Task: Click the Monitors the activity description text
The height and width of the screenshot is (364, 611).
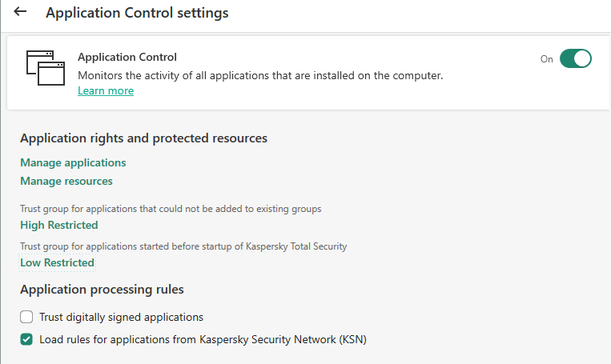Action: tap(260, 75)
